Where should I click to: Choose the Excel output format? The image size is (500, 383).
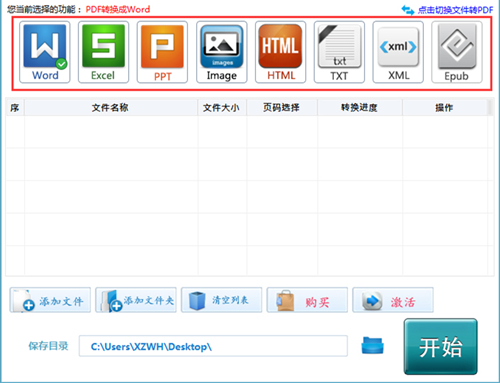point(103,52)
